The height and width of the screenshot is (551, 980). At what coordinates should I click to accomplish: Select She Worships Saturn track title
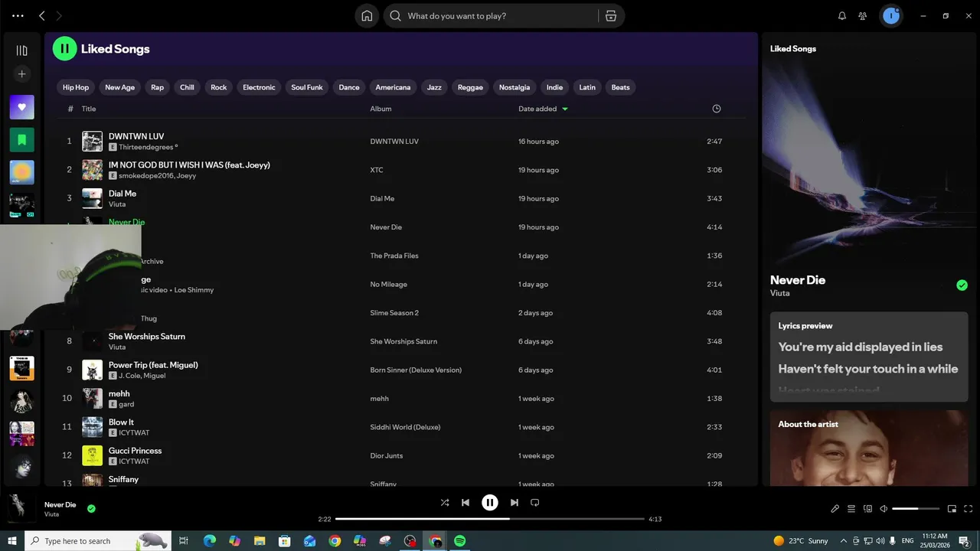tap(147, 337)
